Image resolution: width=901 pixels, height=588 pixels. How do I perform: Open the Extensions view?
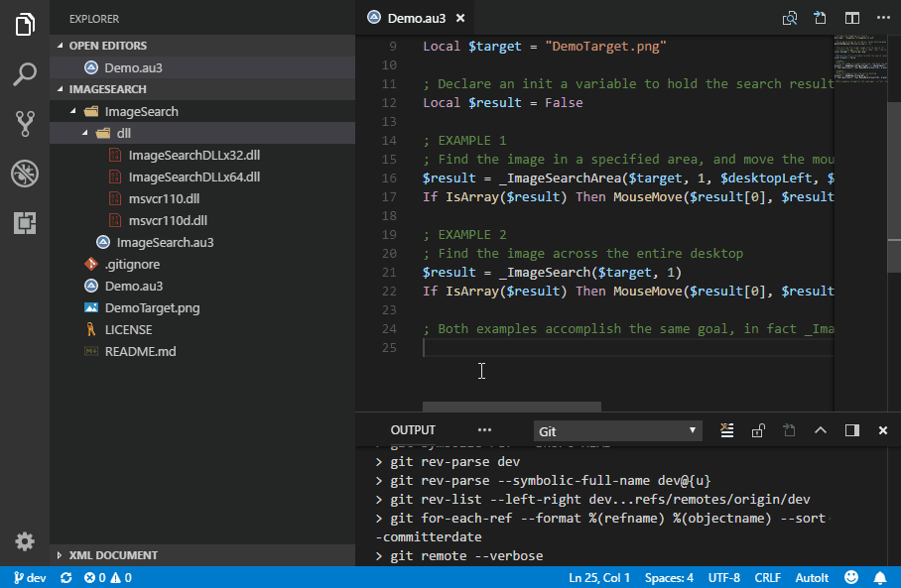pos(25,223)
